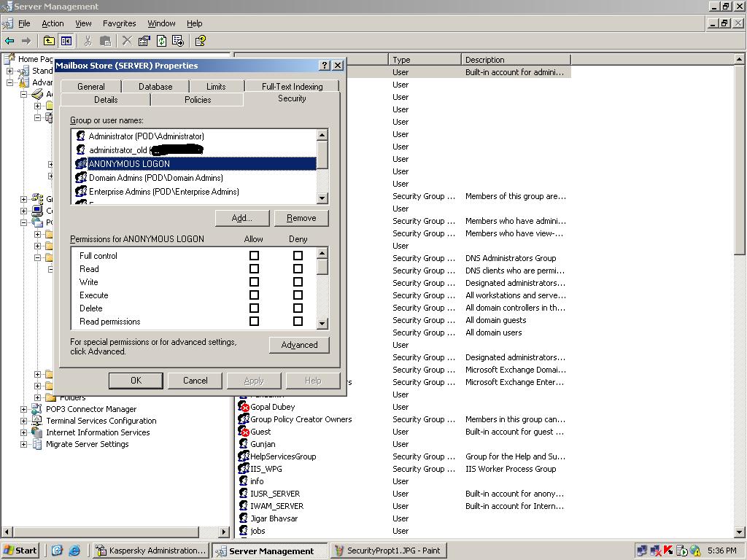
Task: Open the Action menu
Action: (53, 23)
